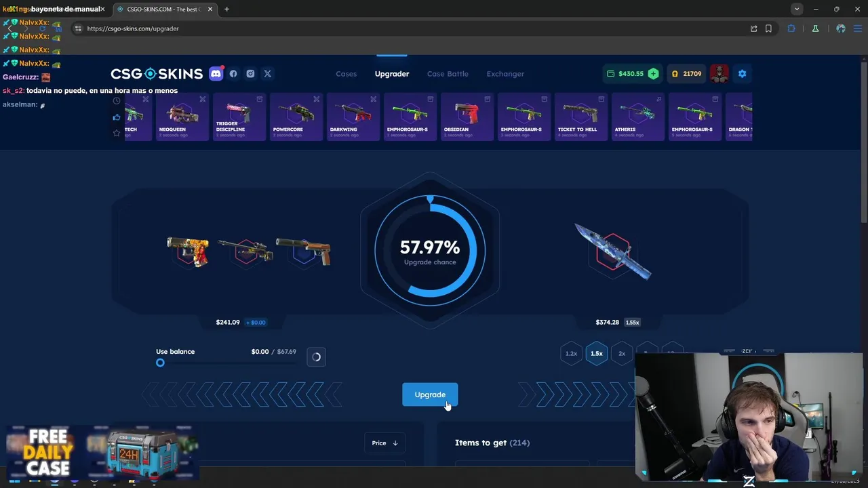
Task: Open the browser profile avatar
Action: 841,28
